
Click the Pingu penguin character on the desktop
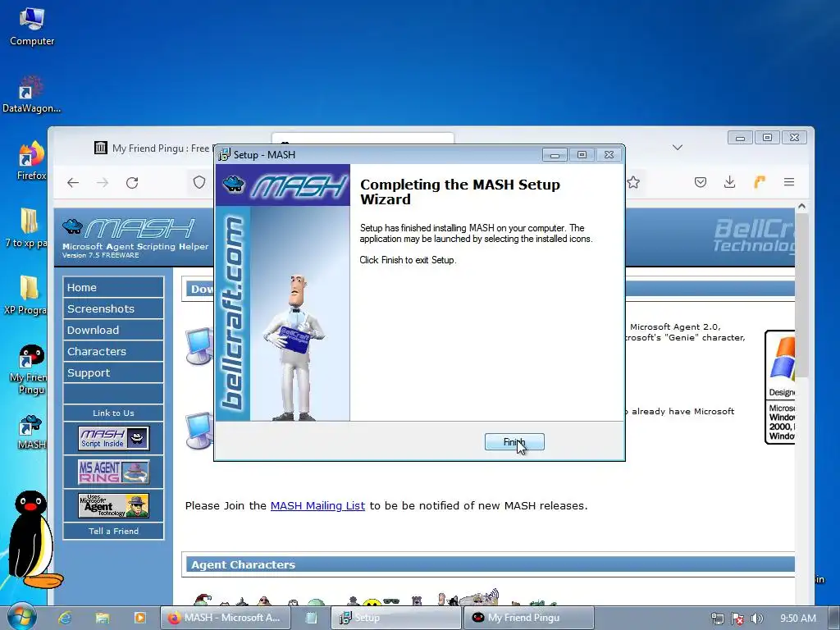(x=33, y=538)
